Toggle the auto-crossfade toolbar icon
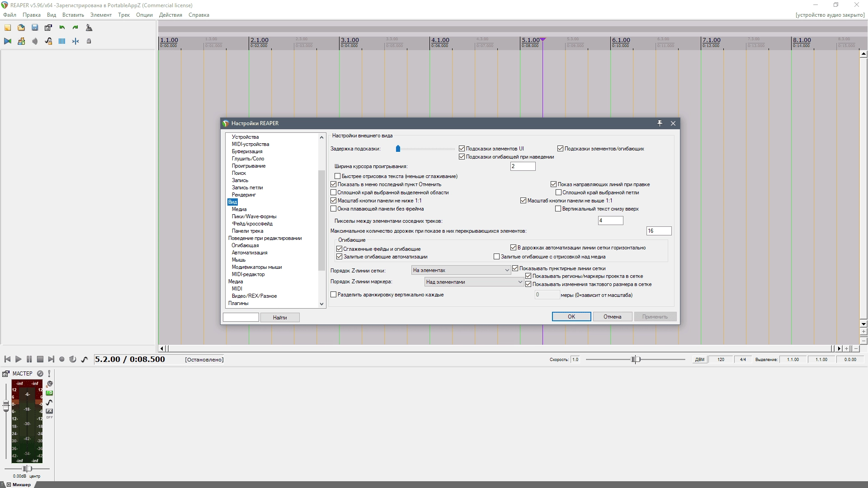This screenshot has width=868, height=488. pos(8,41)
